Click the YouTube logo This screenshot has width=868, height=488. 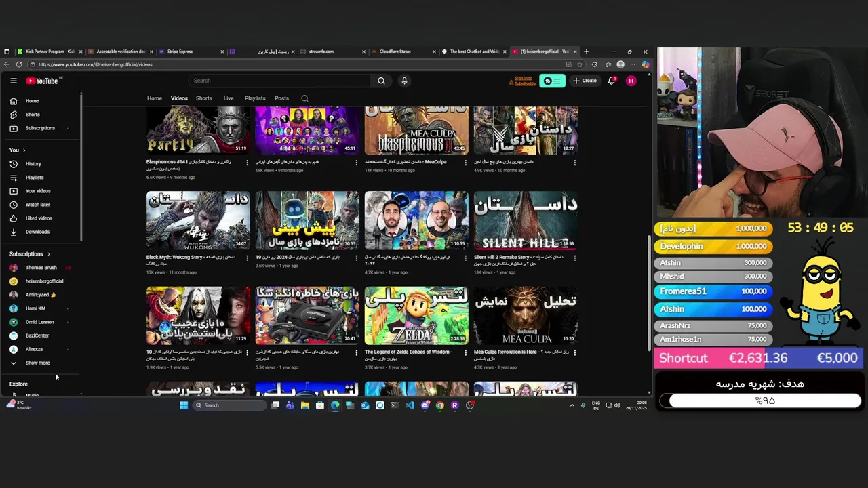(x=42, y=81)
